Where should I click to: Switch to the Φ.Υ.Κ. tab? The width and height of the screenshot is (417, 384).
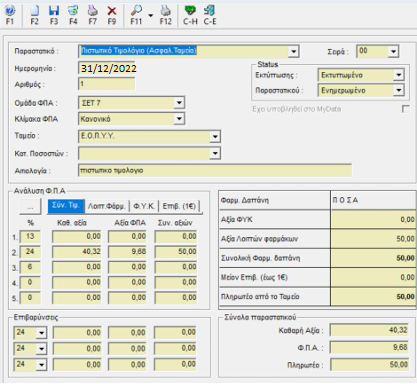(144, 206)
